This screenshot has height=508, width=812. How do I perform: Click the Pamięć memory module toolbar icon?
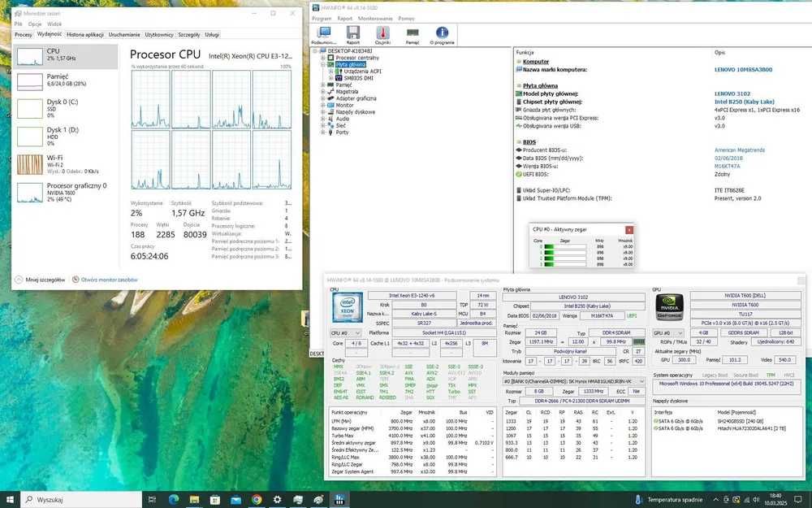(x=412, y=33)
